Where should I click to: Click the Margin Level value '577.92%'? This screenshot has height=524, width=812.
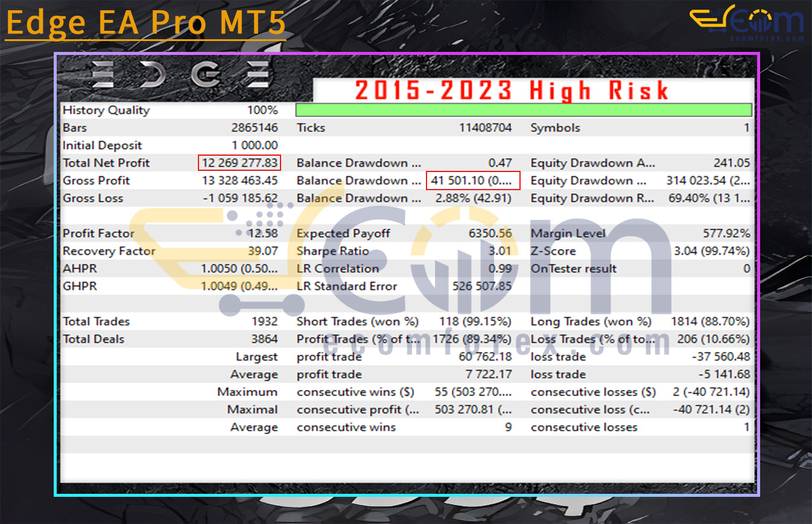[x=726, y=234]
